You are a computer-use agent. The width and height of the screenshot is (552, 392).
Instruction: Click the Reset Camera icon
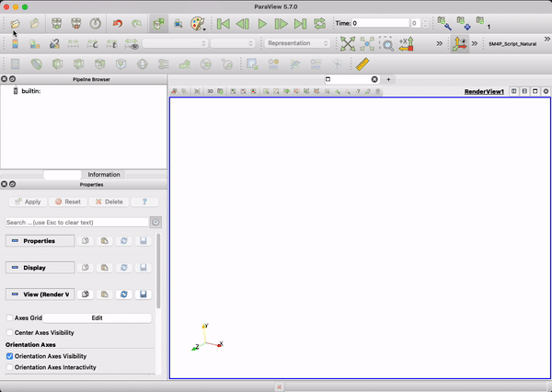pos(347,43)
